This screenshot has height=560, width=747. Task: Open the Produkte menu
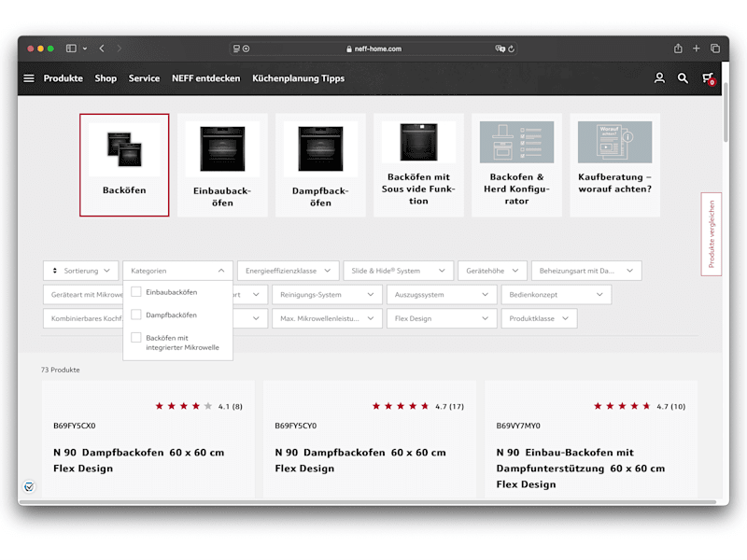(x=63, y=78)
